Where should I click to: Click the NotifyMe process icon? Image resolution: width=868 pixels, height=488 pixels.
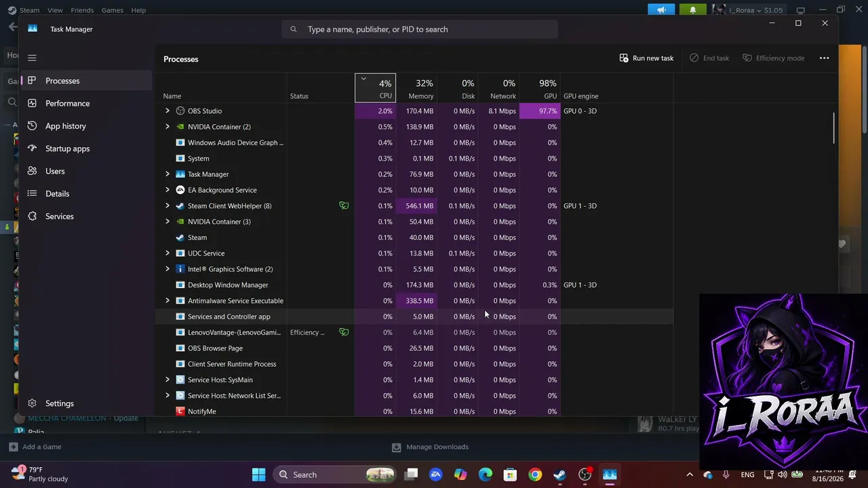click(x=180, y=411)
